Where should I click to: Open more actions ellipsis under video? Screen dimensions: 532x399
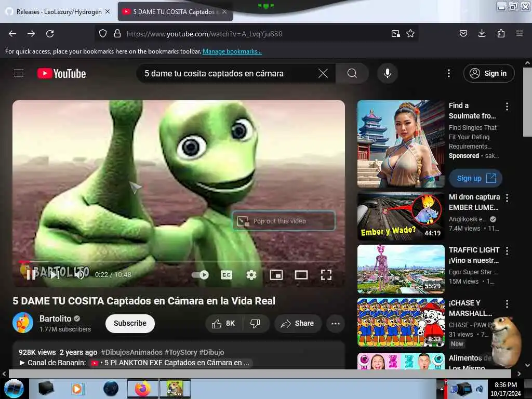(x=336, y=323)
